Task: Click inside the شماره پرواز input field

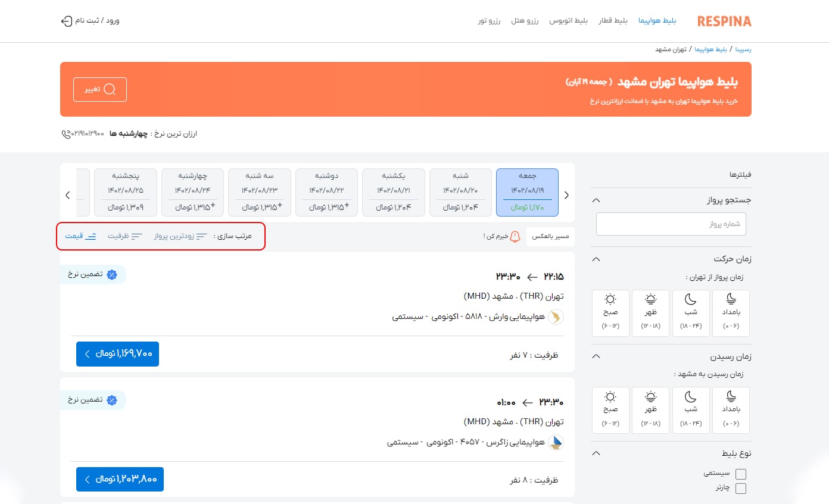Action: coord(671,224)
